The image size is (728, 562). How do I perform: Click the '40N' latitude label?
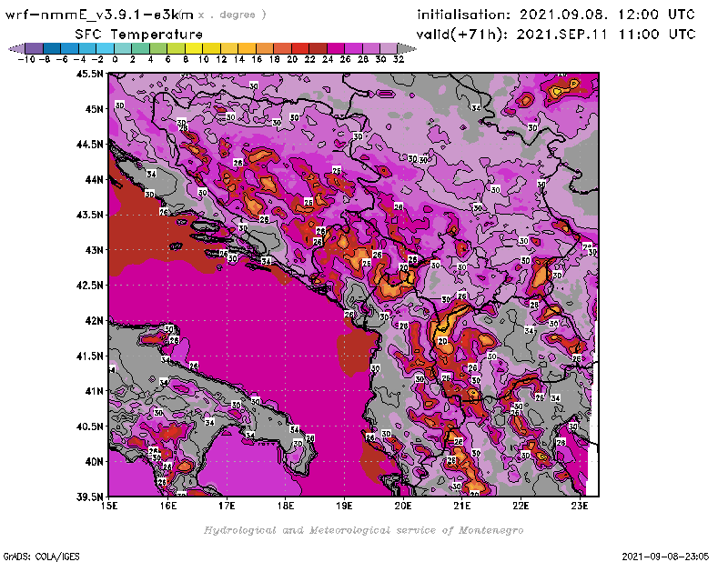(x=94, y=462)
